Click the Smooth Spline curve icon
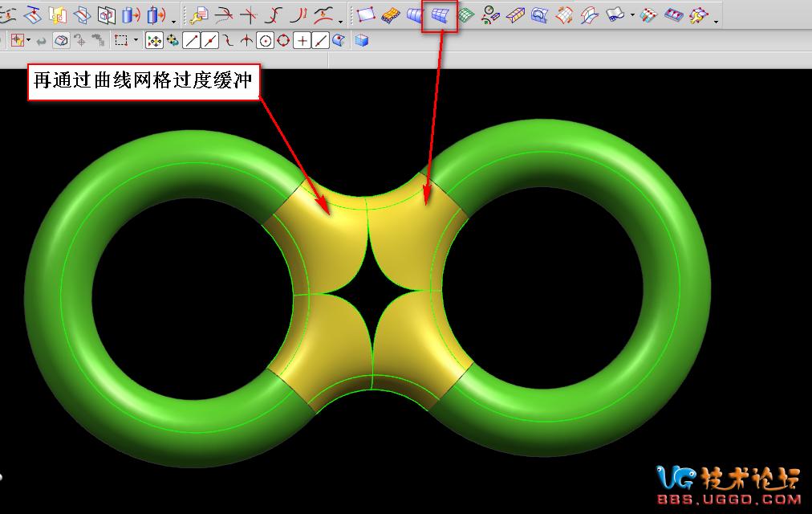The width and height of the screenshot is (812, 514). pos(323,15)
